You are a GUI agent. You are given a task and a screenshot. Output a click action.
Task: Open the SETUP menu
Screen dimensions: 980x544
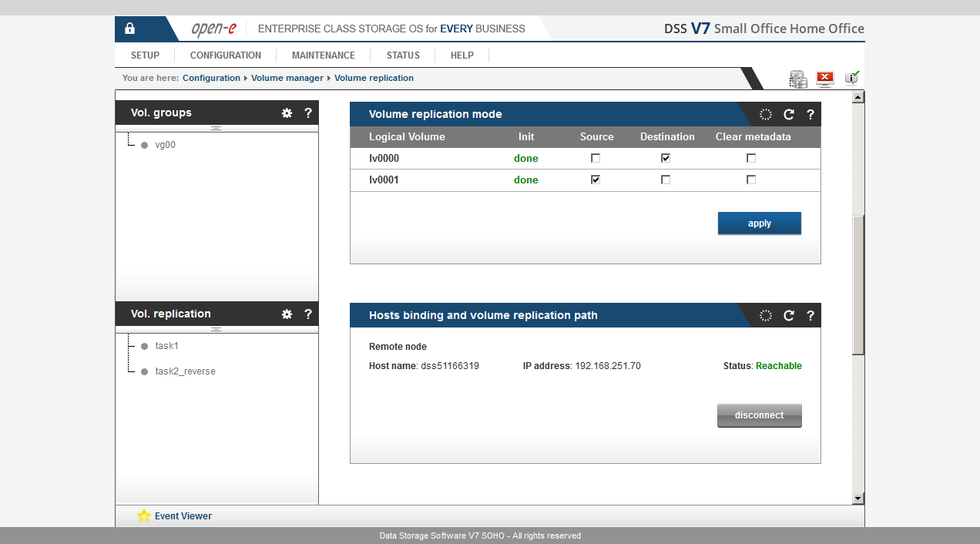(x=145, y=55)
